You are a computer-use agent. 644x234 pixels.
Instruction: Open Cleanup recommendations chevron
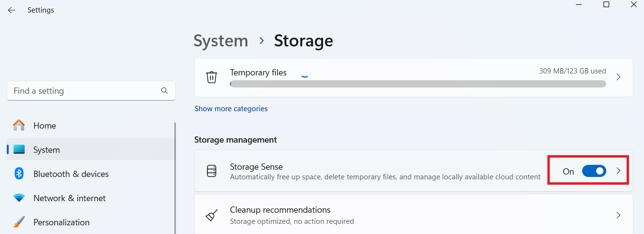pyautogui.click(x=618, y=215)
